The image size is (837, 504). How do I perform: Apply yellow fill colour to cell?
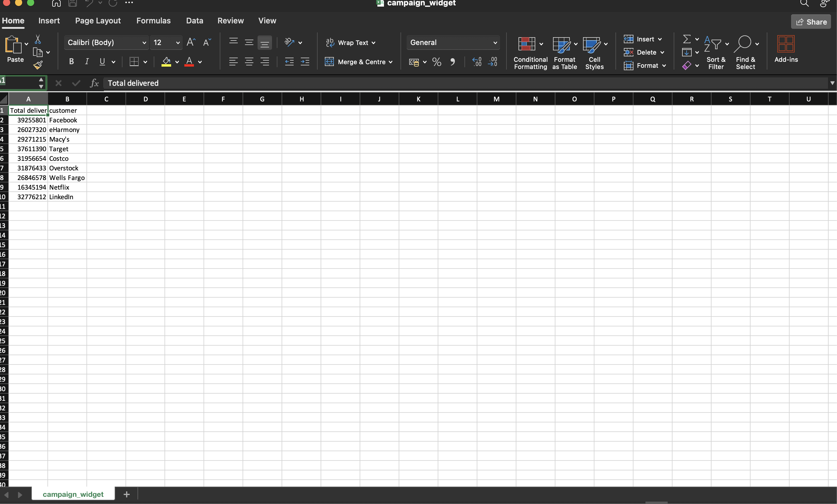[x=166, y=61]
